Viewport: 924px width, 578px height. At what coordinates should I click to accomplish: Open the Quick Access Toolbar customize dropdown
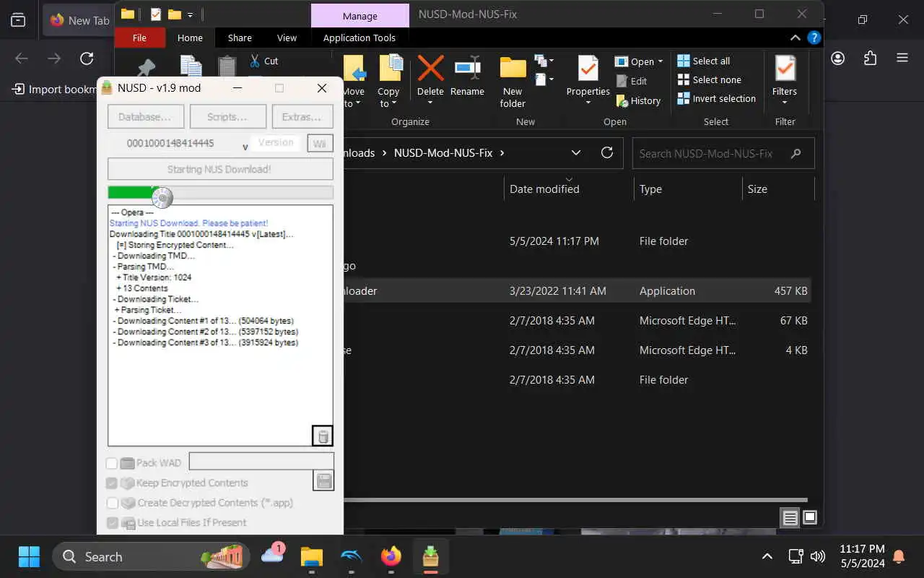coord(191,14)
